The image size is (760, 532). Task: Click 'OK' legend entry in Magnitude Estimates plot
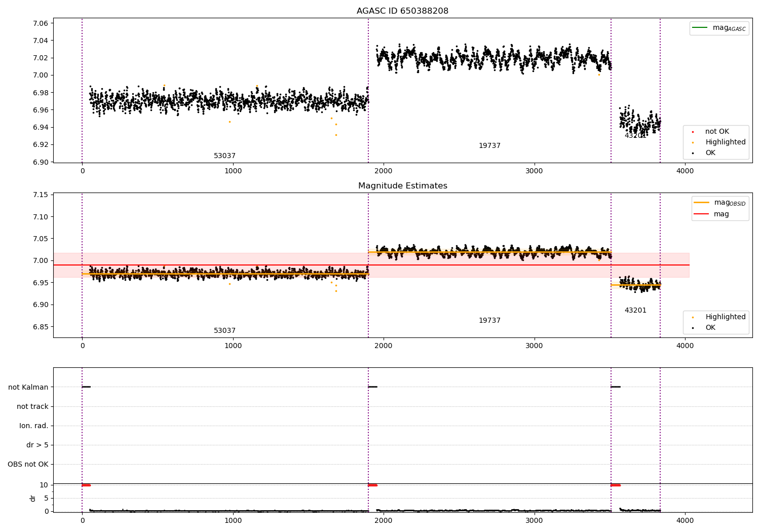pyautogui.click(x=704, y=327)
